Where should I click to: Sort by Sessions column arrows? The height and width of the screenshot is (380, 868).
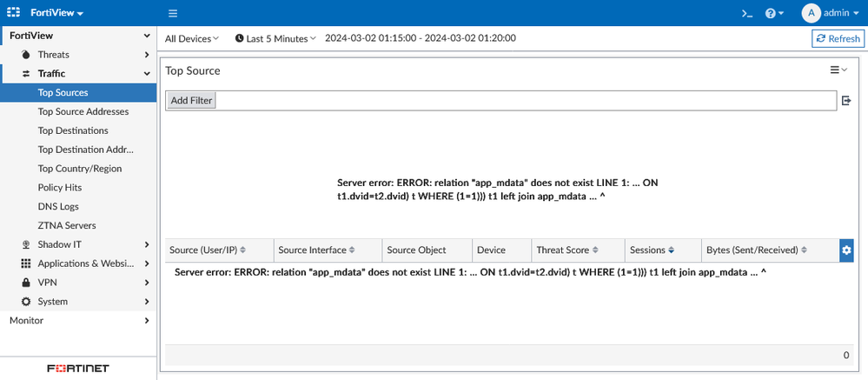click(x=671, y=250)
